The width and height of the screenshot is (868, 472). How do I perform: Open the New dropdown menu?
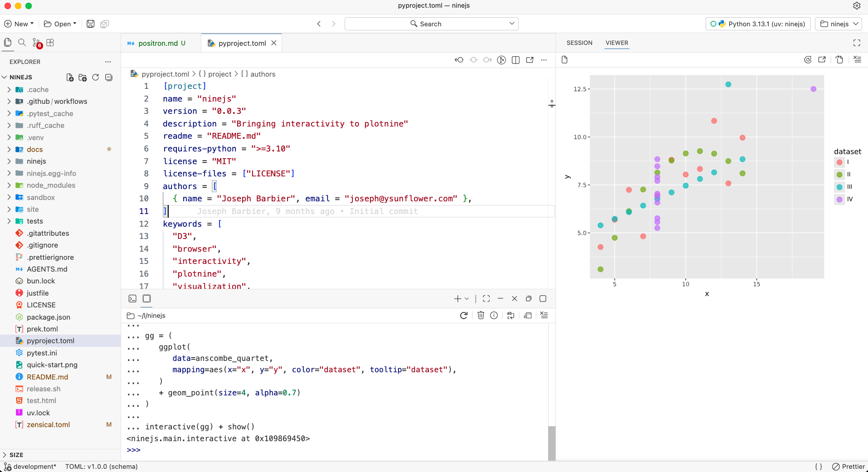(19, 24)
